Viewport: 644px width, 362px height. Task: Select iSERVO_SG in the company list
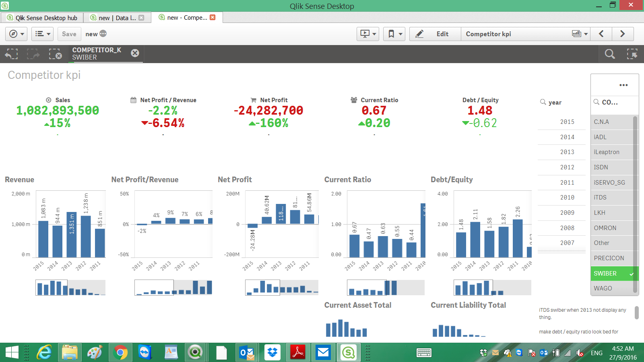[x=612, y=183]
